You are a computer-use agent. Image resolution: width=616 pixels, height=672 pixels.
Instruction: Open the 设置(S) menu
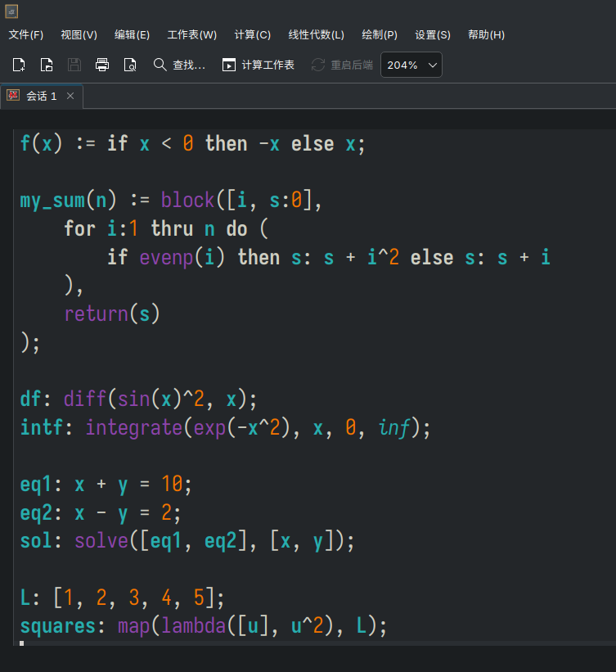[433, 34]
